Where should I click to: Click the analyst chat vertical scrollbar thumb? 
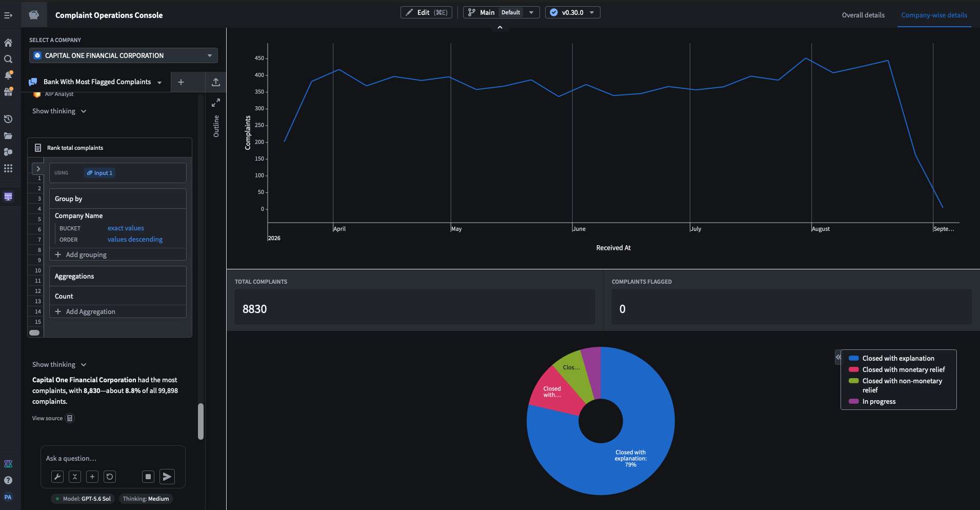201,421
